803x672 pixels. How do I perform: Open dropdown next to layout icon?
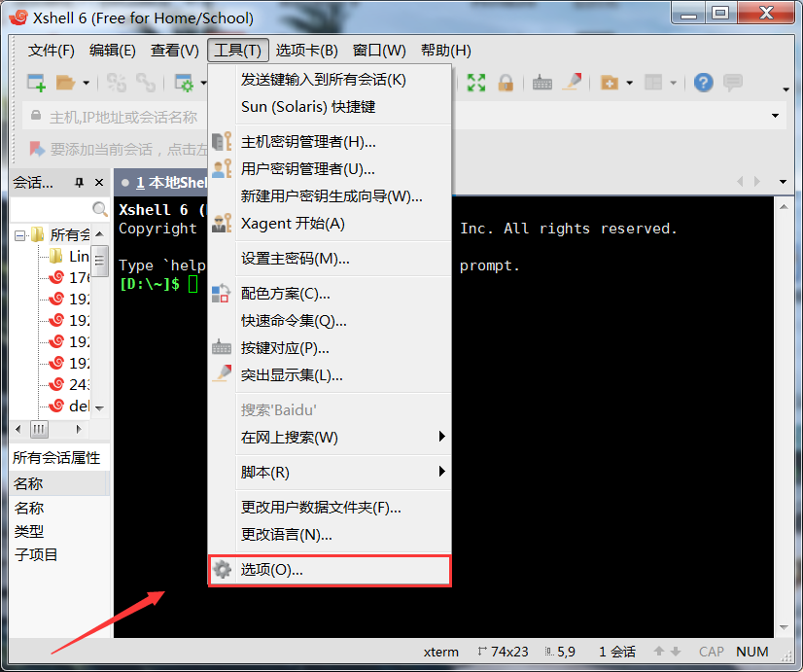point(674,83)
